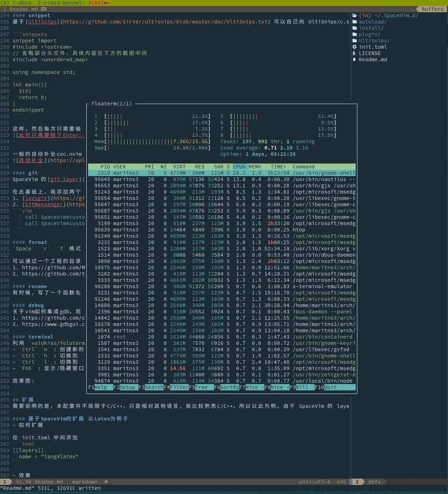Click the markdown icon beside Readme.md in defx

pyautogui.click(x=354, y=60)
